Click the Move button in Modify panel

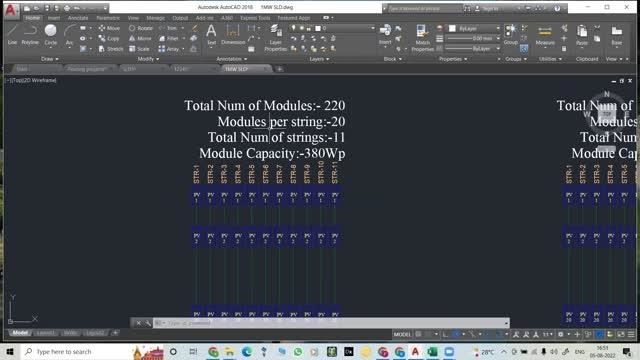tap(109, 28)
